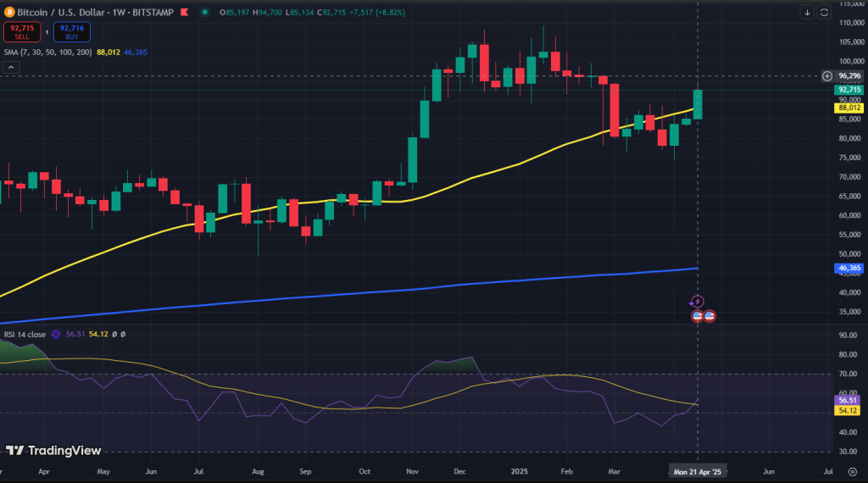Click blue SMA value 46,365 in legend
Image resolution: width=868 pixels, height=483 pixels.
(x=136, y=52)
